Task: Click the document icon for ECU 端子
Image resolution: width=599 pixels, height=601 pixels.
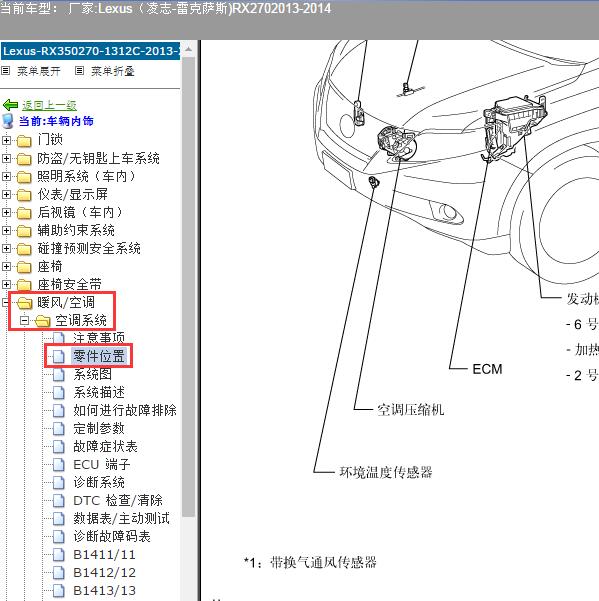Action: pos(59,465)
